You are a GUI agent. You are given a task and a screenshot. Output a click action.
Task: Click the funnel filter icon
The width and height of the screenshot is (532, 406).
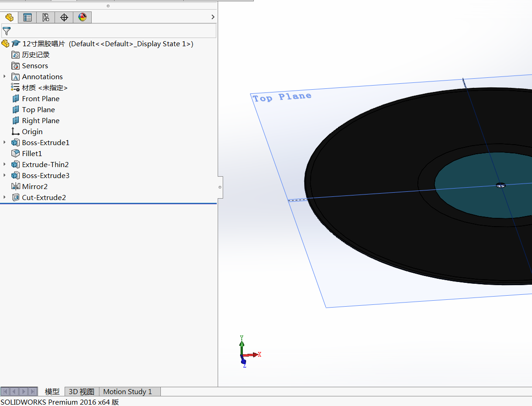pyautogui.click(x=6, y=31)
